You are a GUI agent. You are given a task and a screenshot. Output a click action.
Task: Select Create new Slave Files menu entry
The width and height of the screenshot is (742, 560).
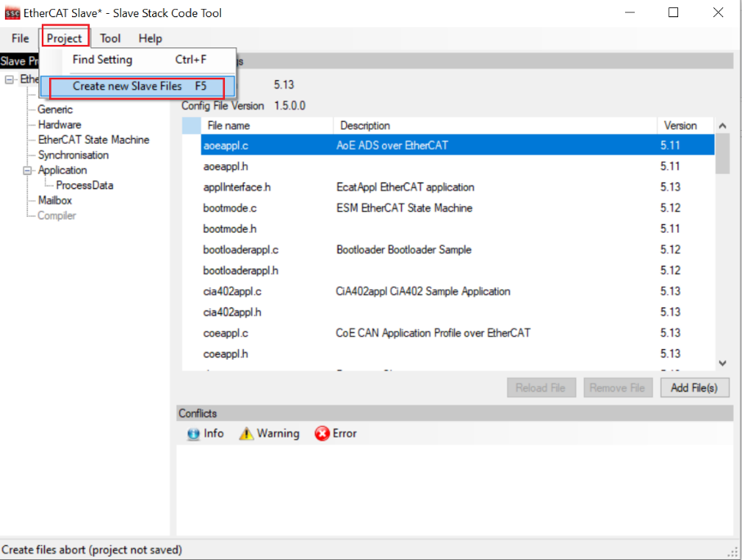click(137, 87)
